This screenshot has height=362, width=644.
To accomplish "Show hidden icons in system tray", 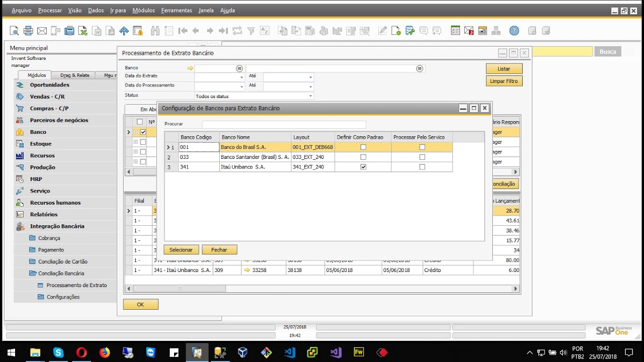I will click(529, 352).
